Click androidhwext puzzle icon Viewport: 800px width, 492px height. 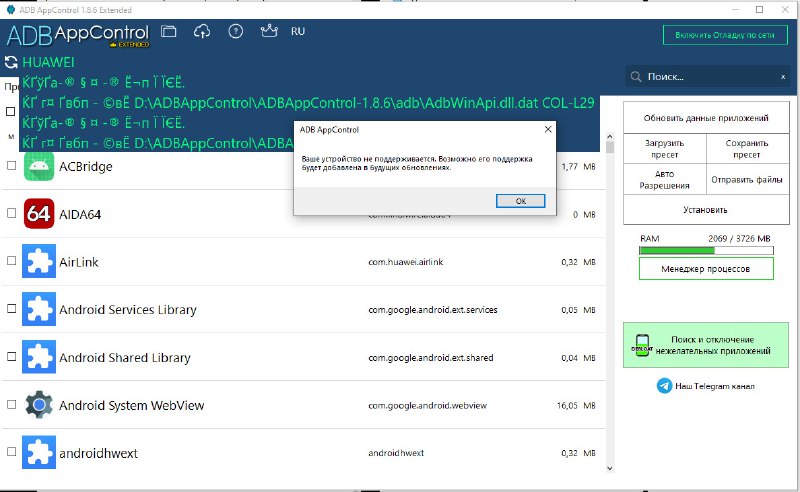click(39, 452)
